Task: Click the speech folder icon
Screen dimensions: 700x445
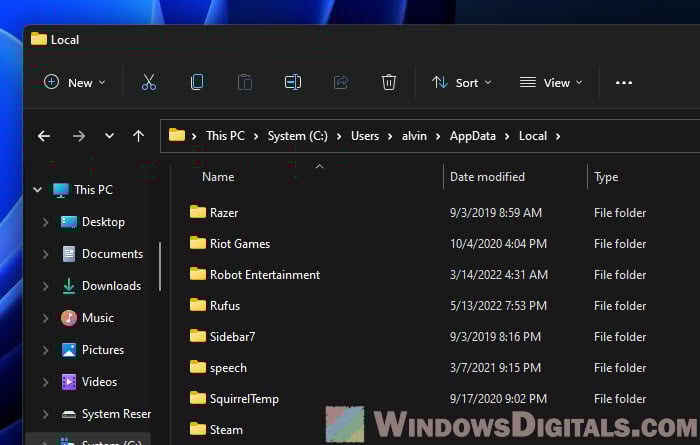Action: click(x=198, y=367)
